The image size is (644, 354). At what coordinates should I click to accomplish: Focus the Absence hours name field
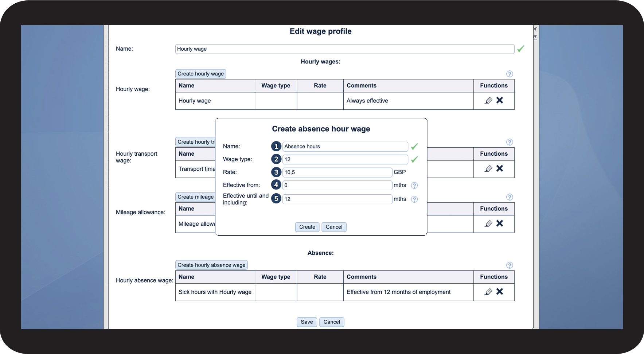tap(345, 147)
